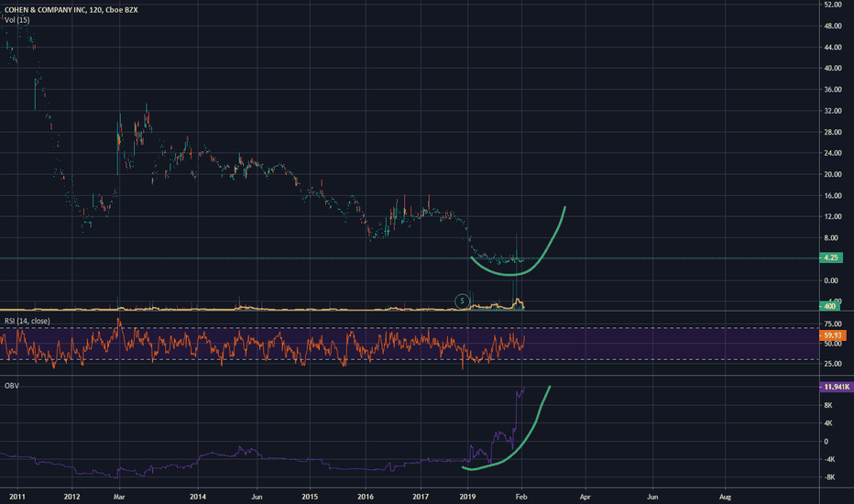Click the 52.00 price scale label
The width and height of the screenshot is (854, 504).
[x=833, y=5]
